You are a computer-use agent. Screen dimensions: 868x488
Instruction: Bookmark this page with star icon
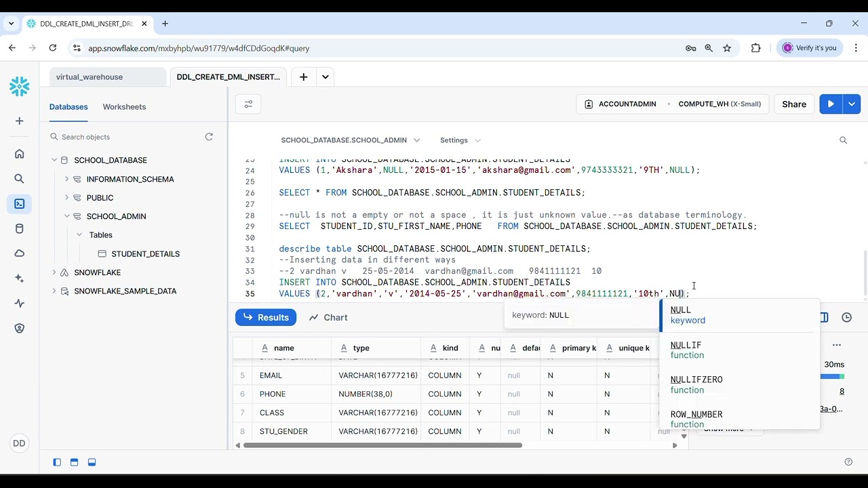(727, 48)
